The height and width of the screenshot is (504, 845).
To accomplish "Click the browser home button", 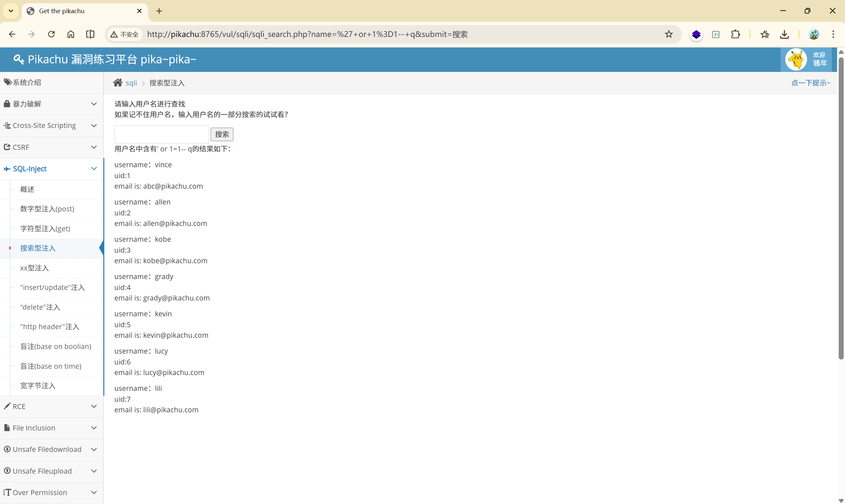I will pyautogui.click(x=71, y=34).
